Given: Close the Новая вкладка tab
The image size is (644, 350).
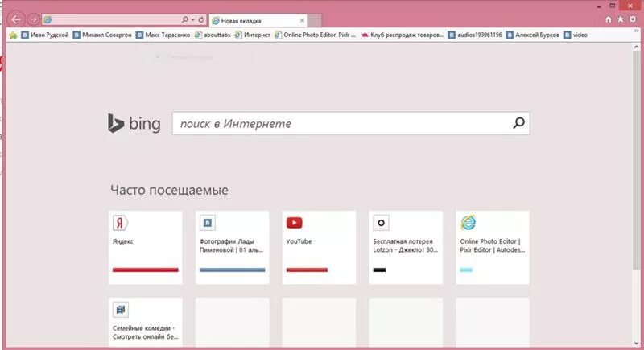Looking at the screenshot, I should [x=303, y=20].
